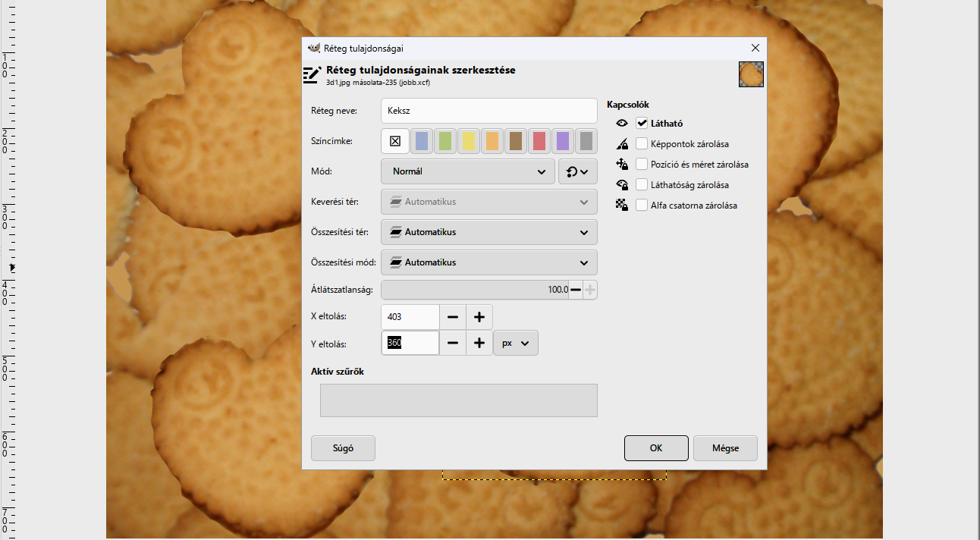Choose the orange color tag
Screen dimensions: 980x540
click(492, 141)
